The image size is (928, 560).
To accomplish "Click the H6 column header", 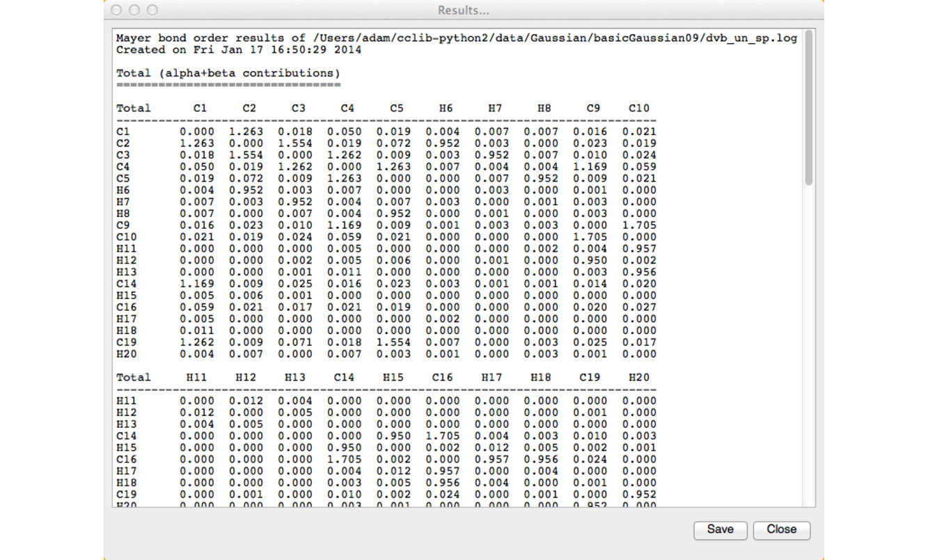I will [x=446, y=109].
